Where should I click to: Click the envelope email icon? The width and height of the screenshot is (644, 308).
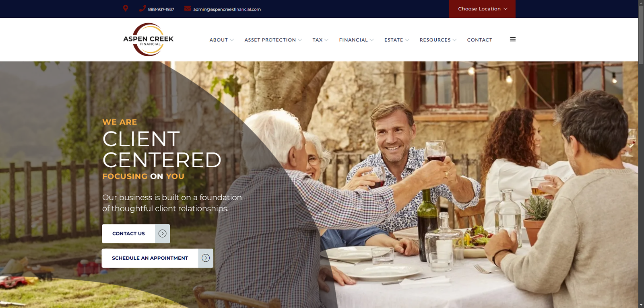click(x=188, y=8)
